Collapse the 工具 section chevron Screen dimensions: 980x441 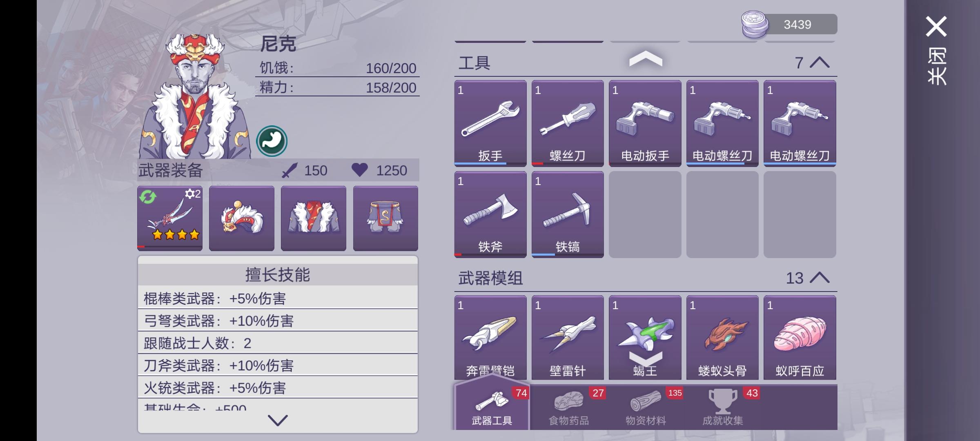(820, 62)
